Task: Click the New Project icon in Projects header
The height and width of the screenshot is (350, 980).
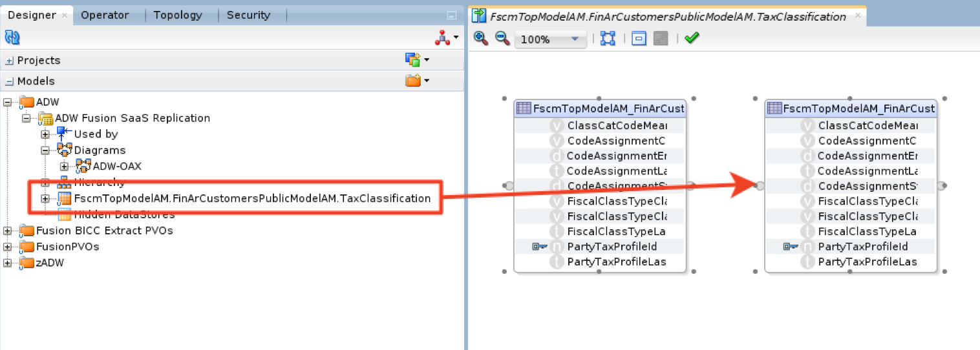Action: click(412, 60)
